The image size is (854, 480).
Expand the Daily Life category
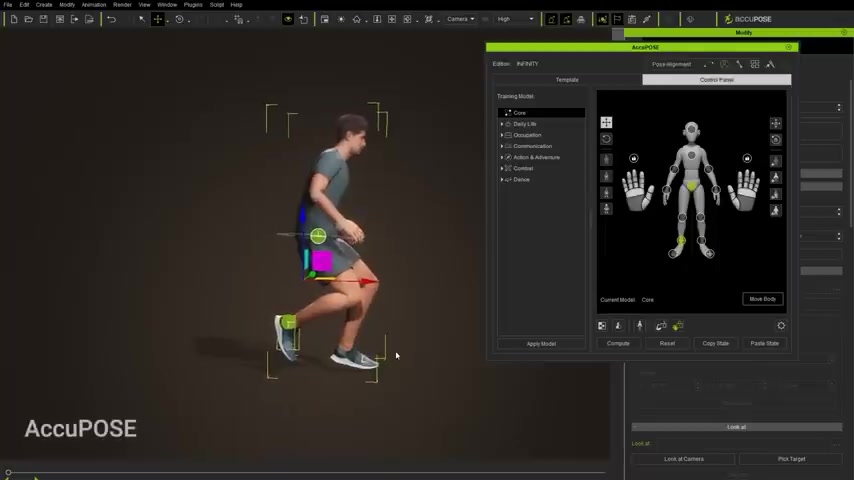[x=502, y=124]
